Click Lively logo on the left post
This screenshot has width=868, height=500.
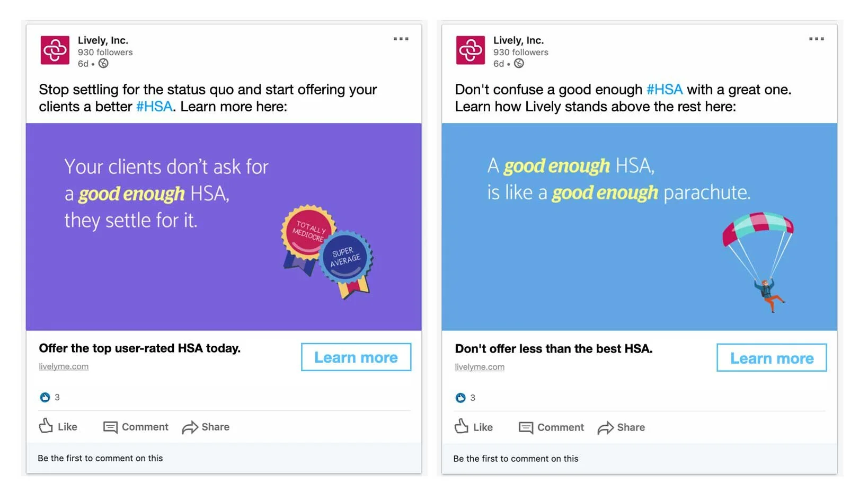point(55,50)
